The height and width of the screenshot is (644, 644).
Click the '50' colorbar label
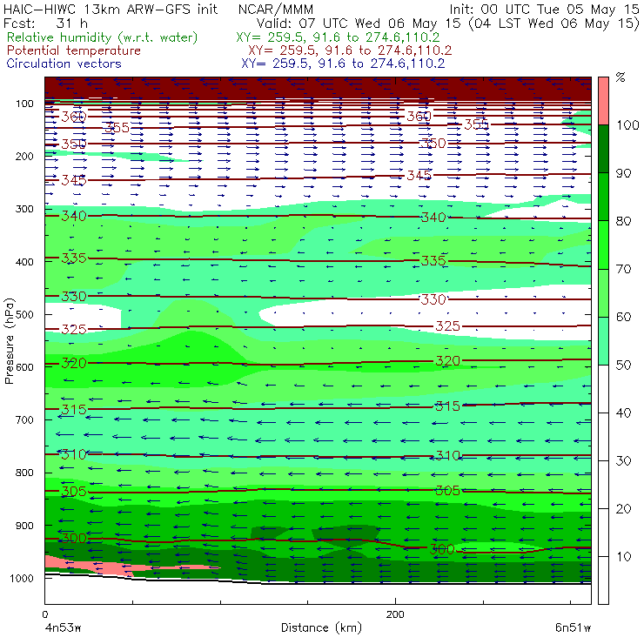(x=623, y=366)
